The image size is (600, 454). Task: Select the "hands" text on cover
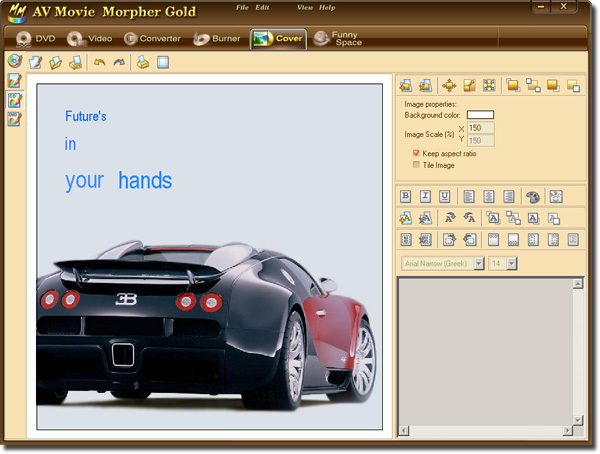click(145, 180)
